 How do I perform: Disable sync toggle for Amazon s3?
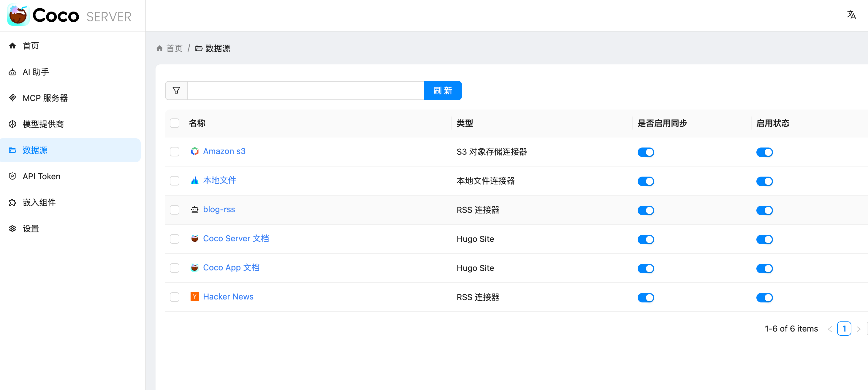tap(645, 152)
